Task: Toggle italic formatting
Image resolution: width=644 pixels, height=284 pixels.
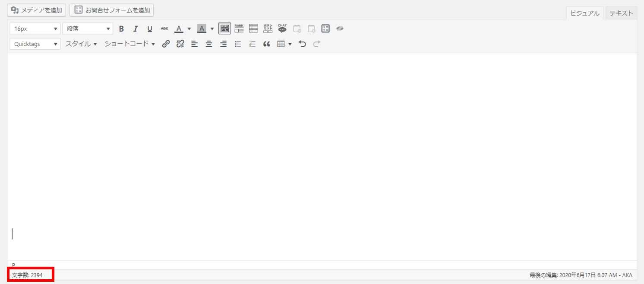Action: point(136,29)
